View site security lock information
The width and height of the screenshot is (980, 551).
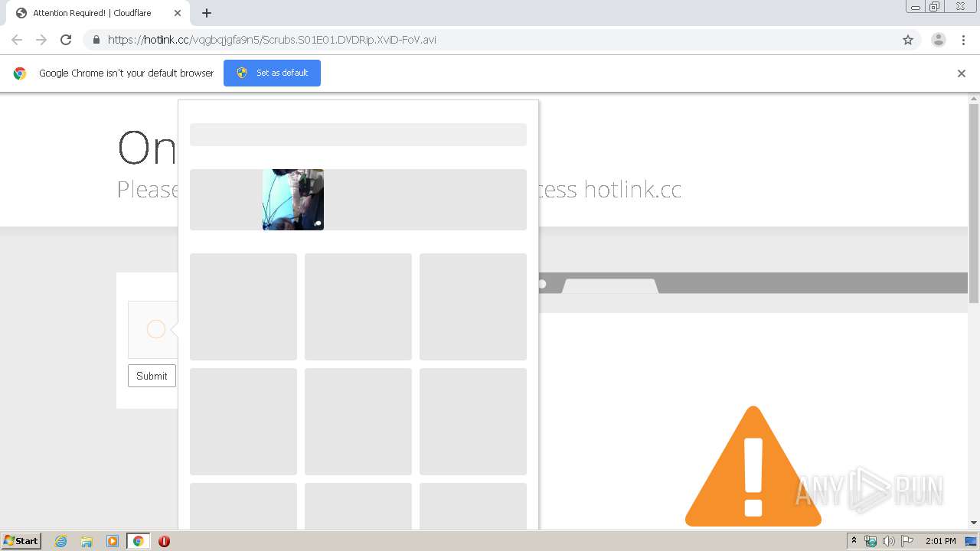tap(96, 40)
